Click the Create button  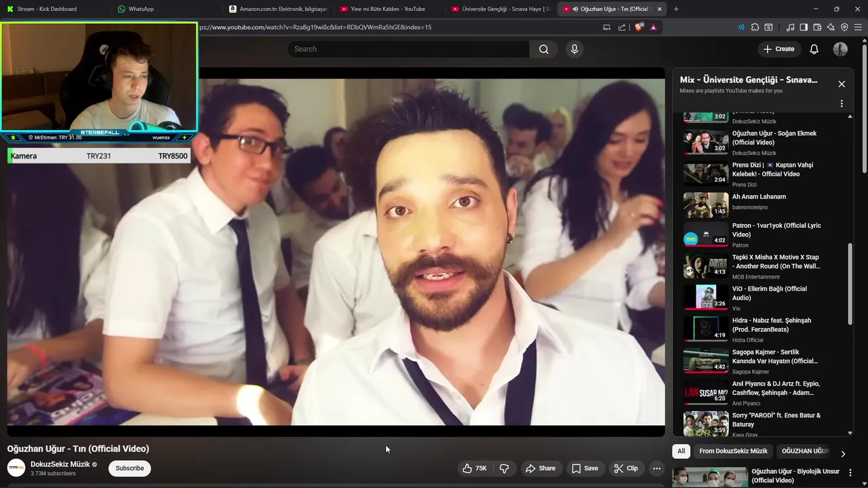[778, 49]
